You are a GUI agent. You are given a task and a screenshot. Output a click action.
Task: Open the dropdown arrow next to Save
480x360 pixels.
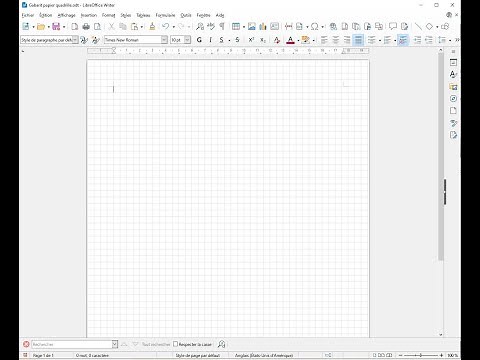tap(64, 27)
